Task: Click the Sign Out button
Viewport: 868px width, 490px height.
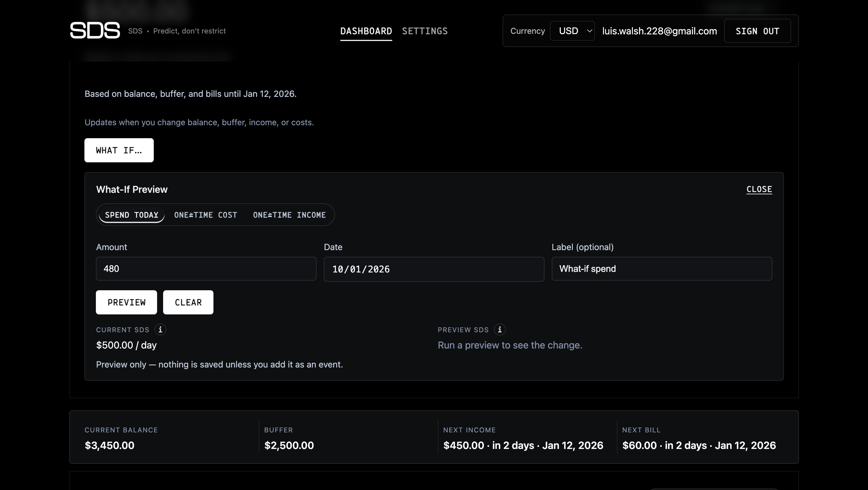Action: point(757,31)
